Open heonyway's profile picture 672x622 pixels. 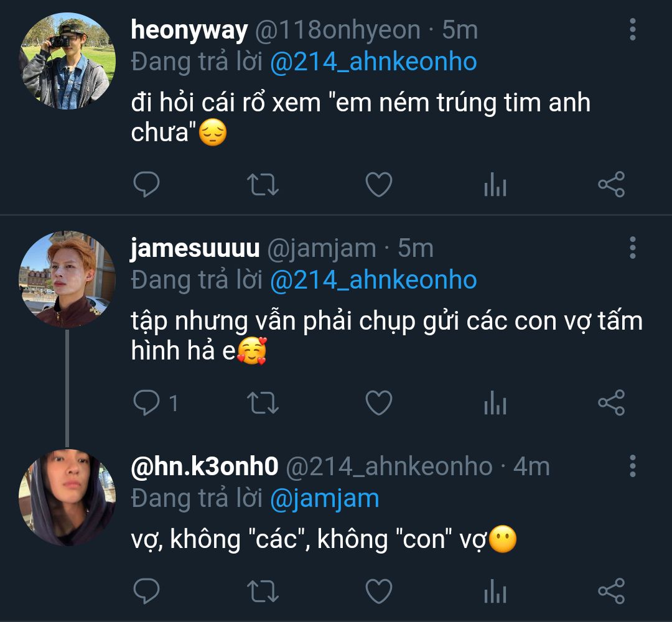point(67,62)
